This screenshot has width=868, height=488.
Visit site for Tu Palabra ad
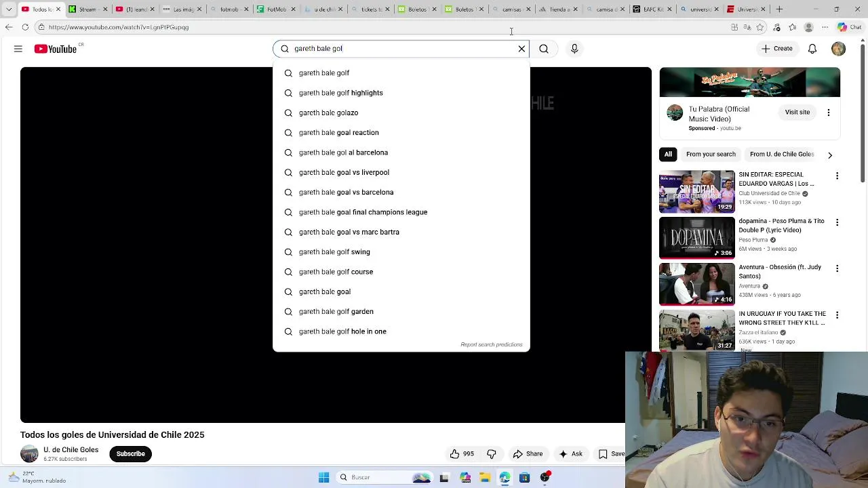797,113
